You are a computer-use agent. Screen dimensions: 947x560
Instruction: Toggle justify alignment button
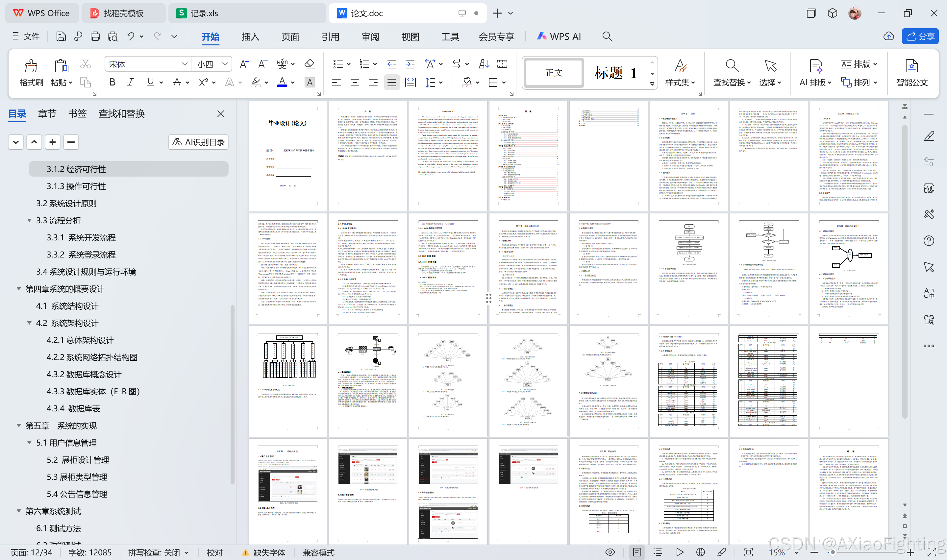point(392,82)
